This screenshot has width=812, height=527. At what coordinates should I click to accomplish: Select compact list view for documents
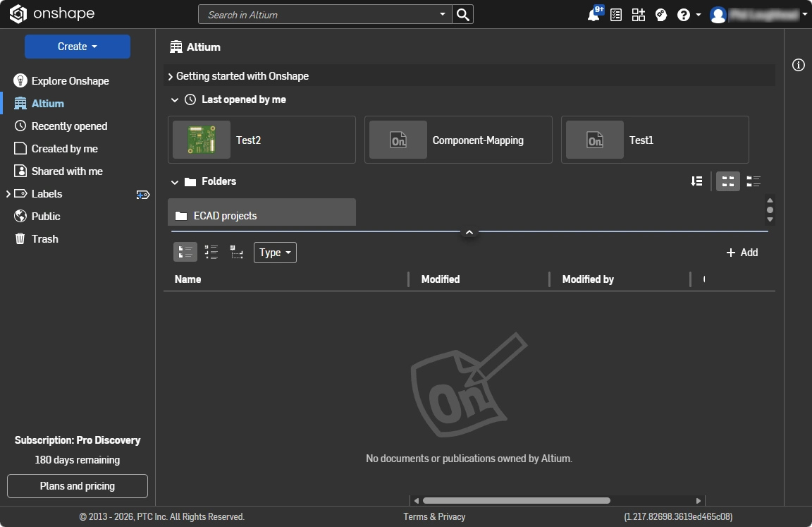pyautogui.click(x=211, y=253)
